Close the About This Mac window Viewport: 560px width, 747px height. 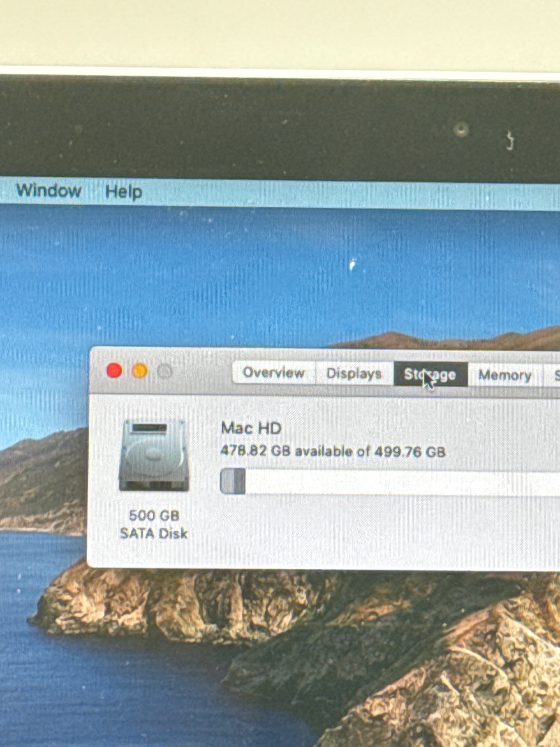(114, 370)
